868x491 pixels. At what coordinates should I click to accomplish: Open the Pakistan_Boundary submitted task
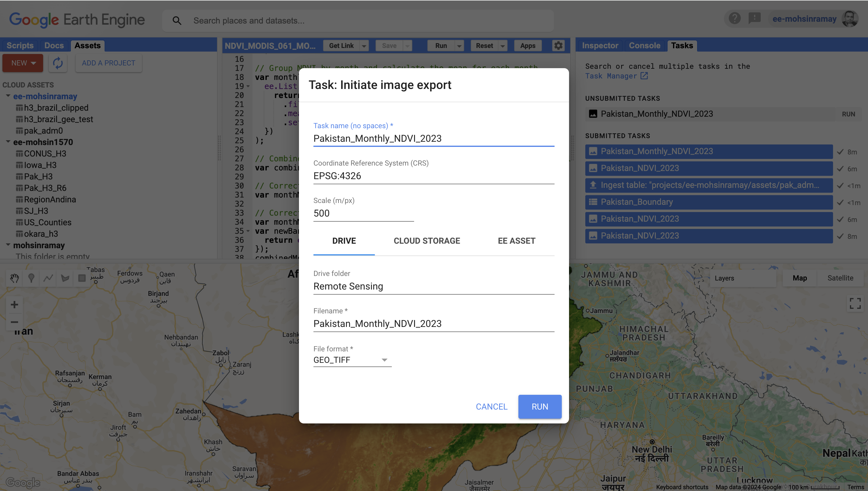point(709,202)
